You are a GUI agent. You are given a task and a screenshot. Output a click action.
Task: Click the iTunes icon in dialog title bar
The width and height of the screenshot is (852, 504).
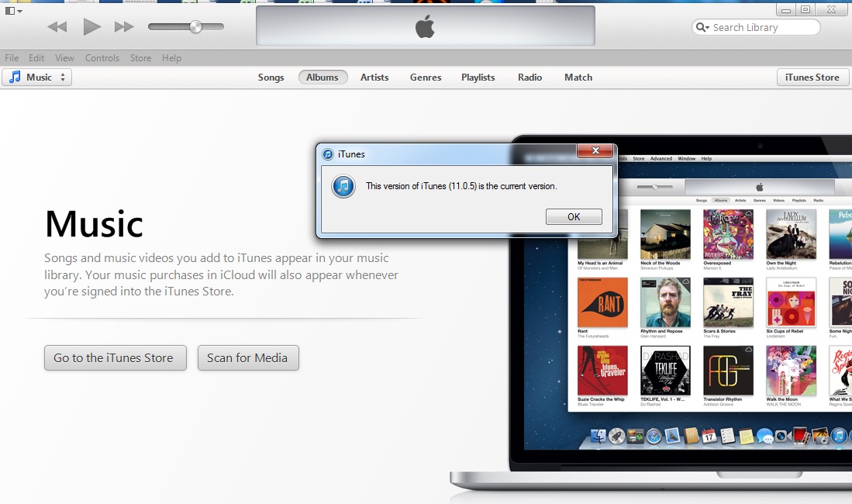[x=328, y=154]
